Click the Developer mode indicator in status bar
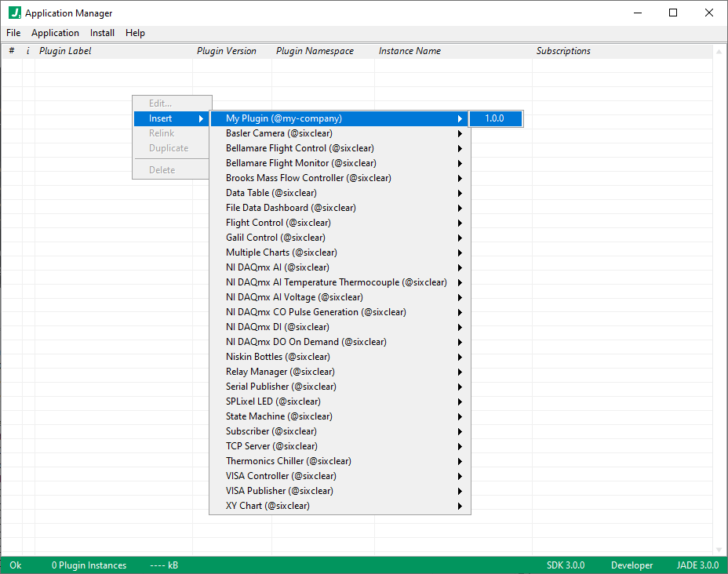The width and height of the screenshot is (728, 574). tap(631, 565)
